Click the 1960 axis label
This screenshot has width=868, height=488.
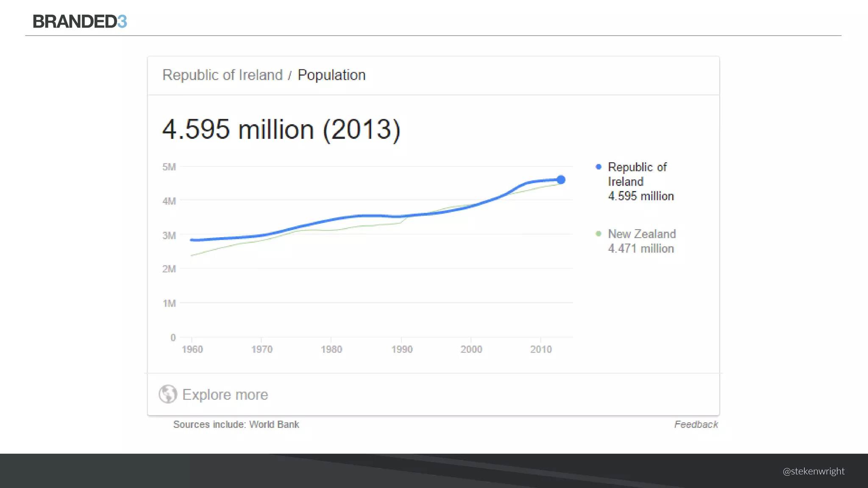(x=192, y=349)
